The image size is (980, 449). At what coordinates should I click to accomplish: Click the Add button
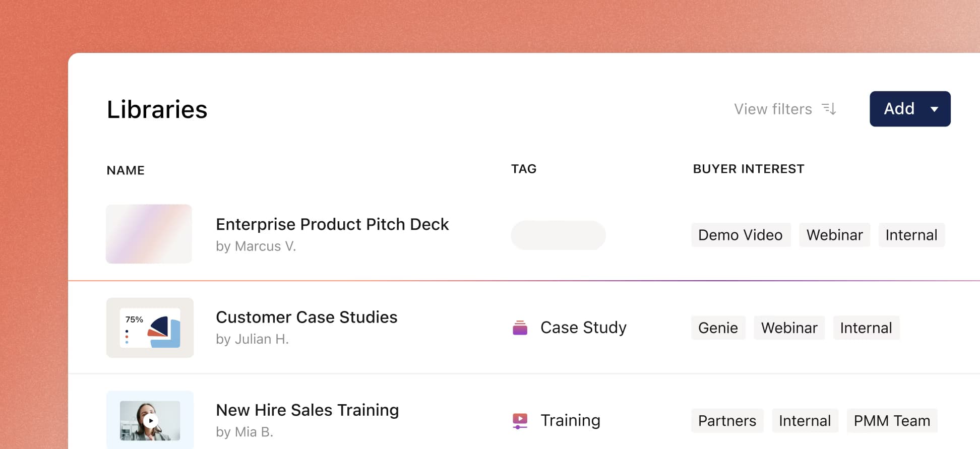pos(899,109)
